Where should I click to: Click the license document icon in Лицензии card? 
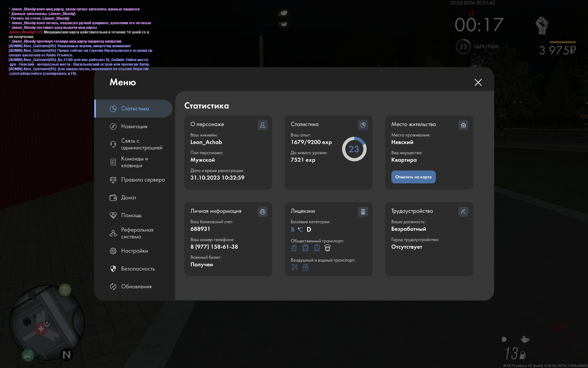(363, 212)
